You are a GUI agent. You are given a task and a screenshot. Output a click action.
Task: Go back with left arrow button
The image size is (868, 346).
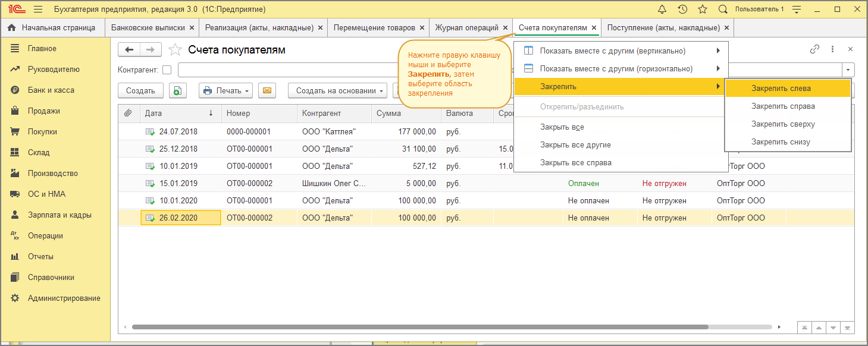(129, 50)
